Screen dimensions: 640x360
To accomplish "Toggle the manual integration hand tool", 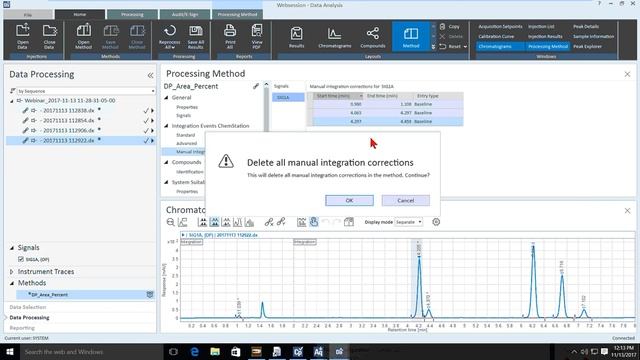I will pos(313,222).
